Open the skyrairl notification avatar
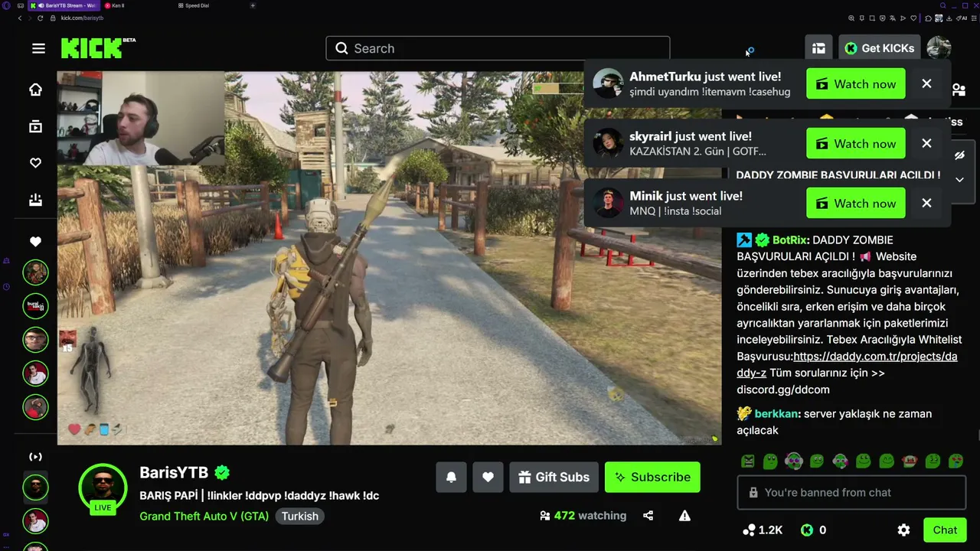This screenshot has height=551, width=980. coord(608,144)
